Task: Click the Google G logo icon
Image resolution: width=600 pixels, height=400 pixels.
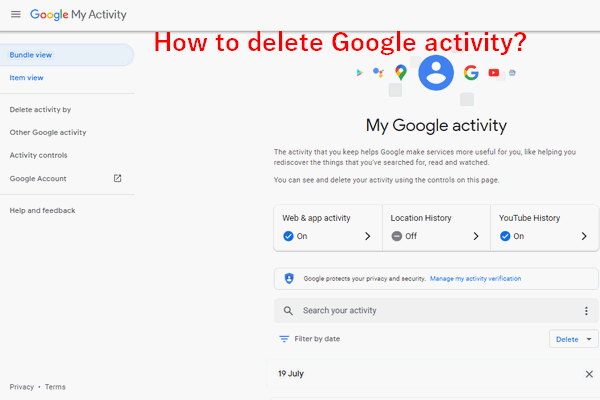Action: (471, 72)
